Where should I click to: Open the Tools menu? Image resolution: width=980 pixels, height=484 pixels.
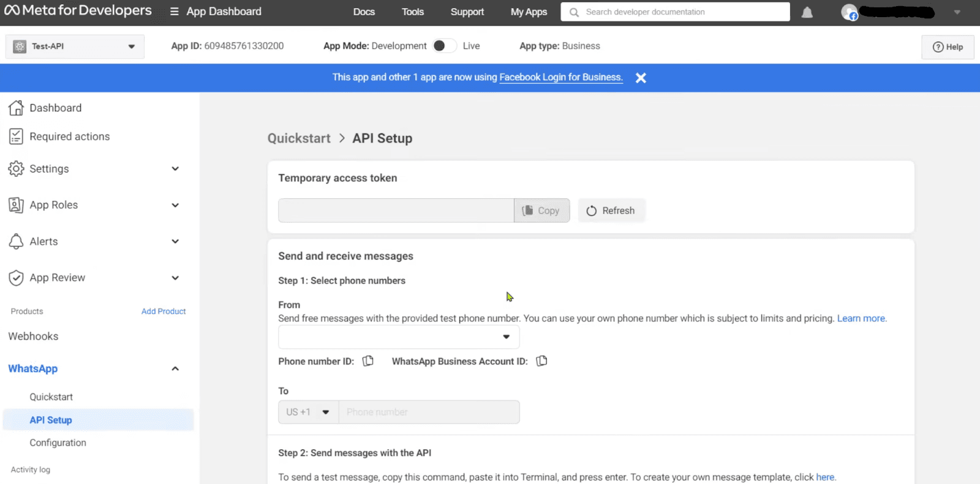(x=413, y=12)
